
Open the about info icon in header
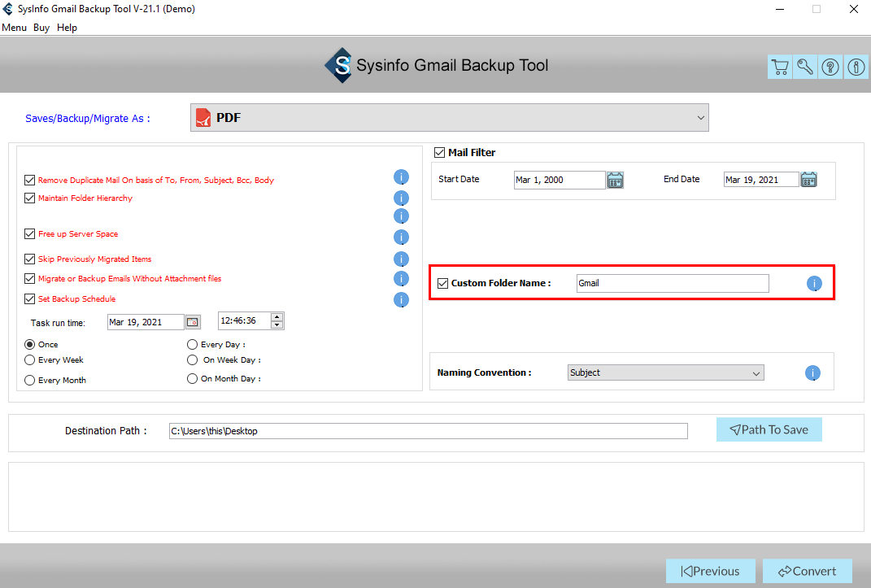pyautogui.click(x=856, y=68)
